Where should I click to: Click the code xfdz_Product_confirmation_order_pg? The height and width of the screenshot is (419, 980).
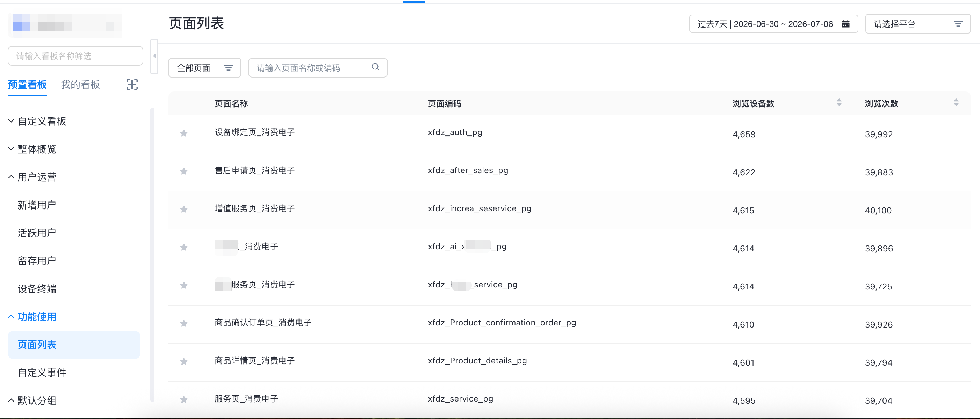pyautogui.click(x=502, y=322)
